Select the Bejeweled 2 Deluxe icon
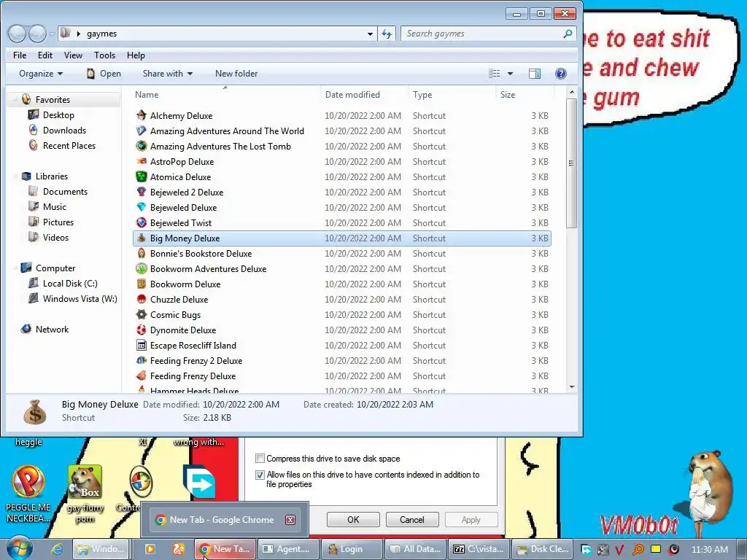747x560 pixels. pyautogui.click(x=142, y=192)
